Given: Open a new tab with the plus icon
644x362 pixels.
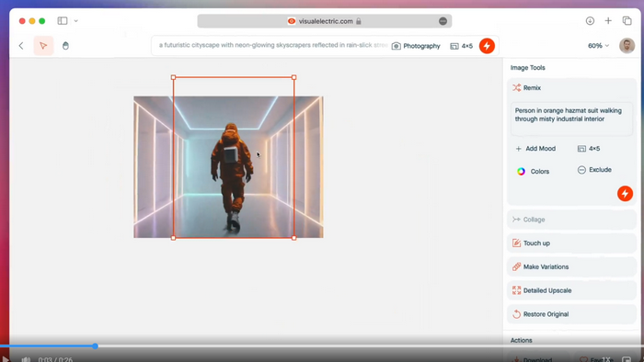Looking at the screenshot, I should 608,20.
